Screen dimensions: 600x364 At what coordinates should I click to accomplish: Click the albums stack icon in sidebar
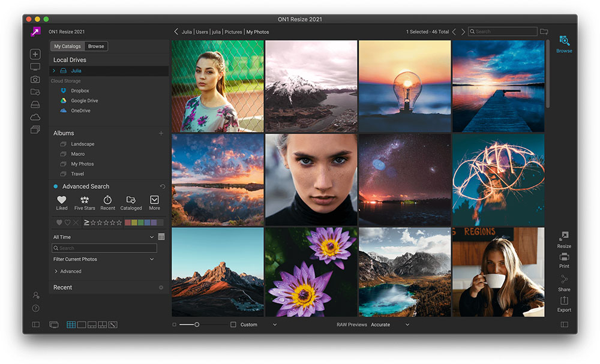click(35, 130)
